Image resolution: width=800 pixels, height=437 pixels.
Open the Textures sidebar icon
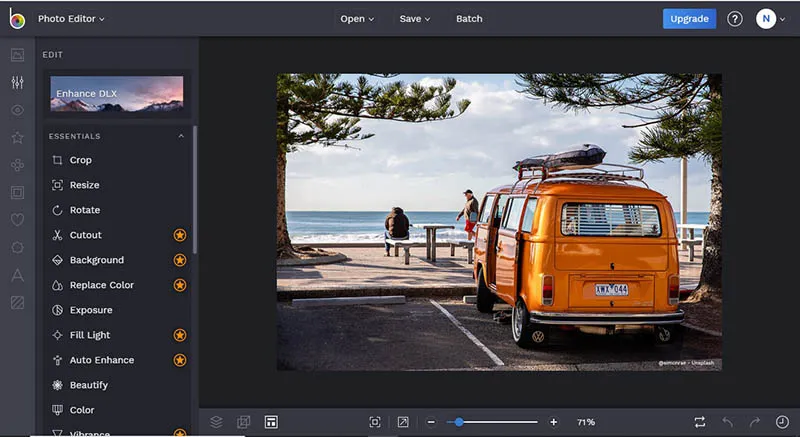(17, 302)
